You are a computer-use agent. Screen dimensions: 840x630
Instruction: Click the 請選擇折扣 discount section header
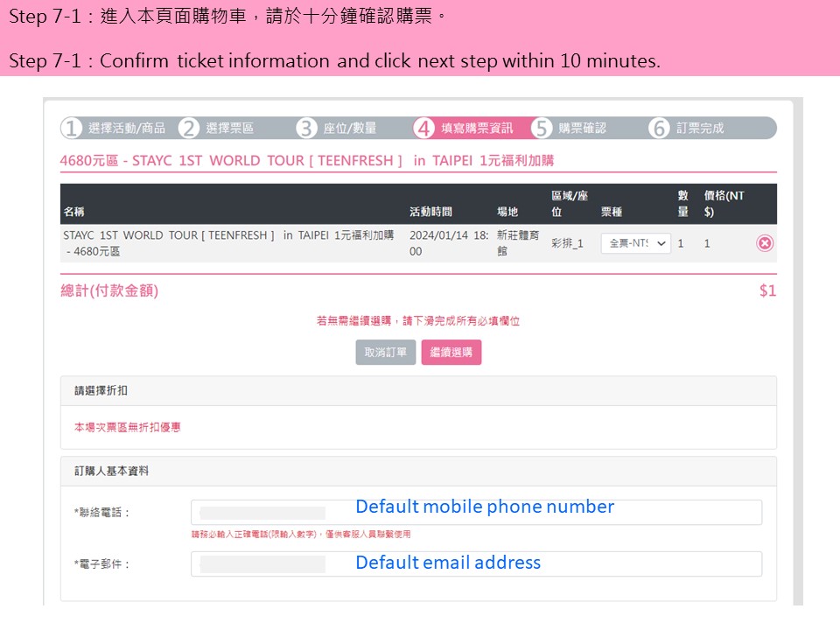418,390
